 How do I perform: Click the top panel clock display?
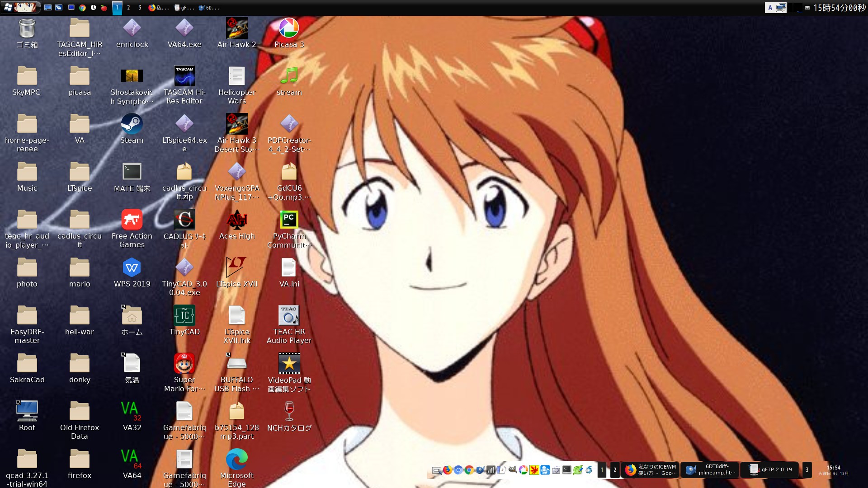[839, 8]
